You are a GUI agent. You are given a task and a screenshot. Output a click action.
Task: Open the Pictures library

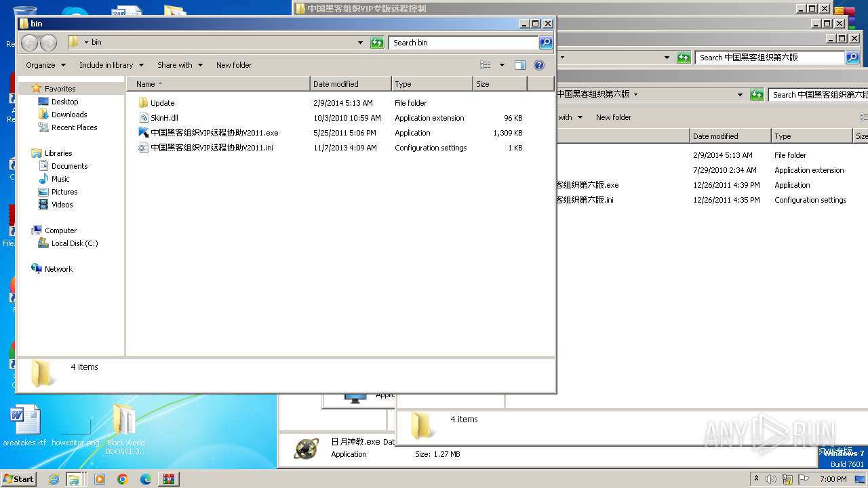click(64, 192)
